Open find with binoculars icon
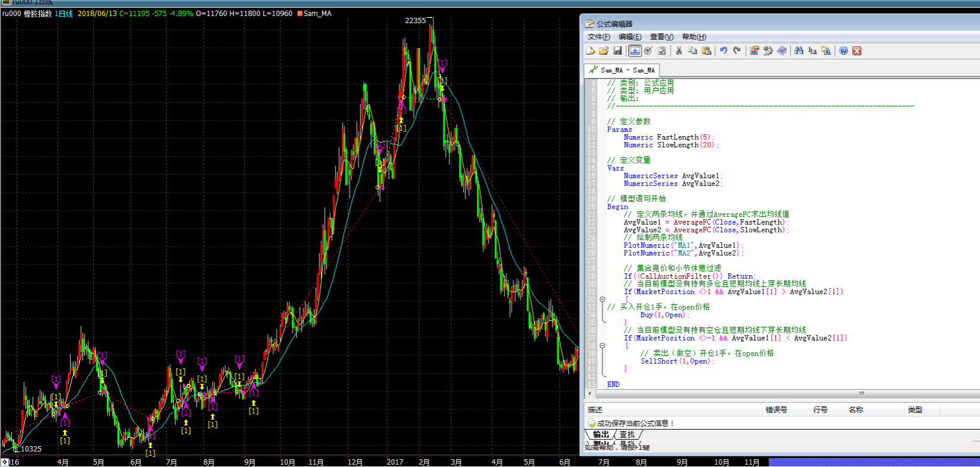The width and height of the screenshot is (980, 467). (x=799, y=51)
